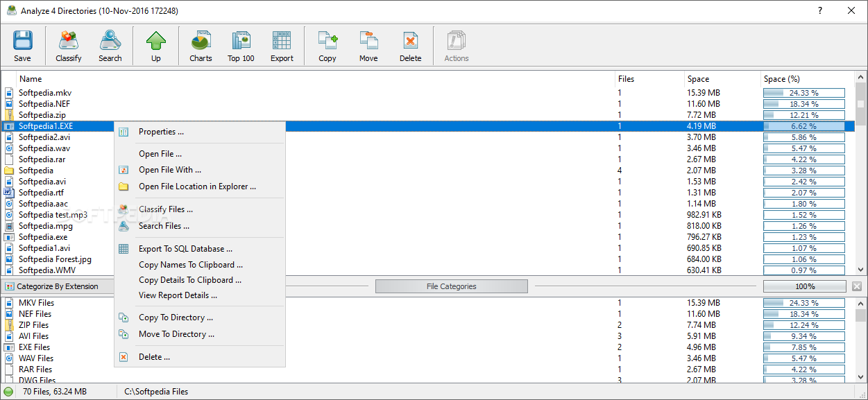Select Open File Location in Explorer
Image resolution: width=868 pixels, height=400 pixels.
click(x=200, y=186)
